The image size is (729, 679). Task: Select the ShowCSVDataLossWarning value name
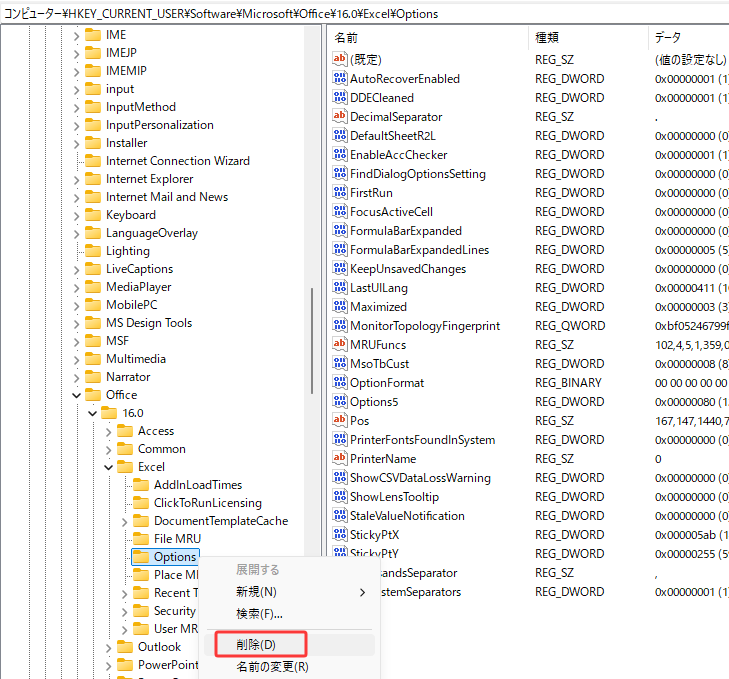[x=420, y=478]
